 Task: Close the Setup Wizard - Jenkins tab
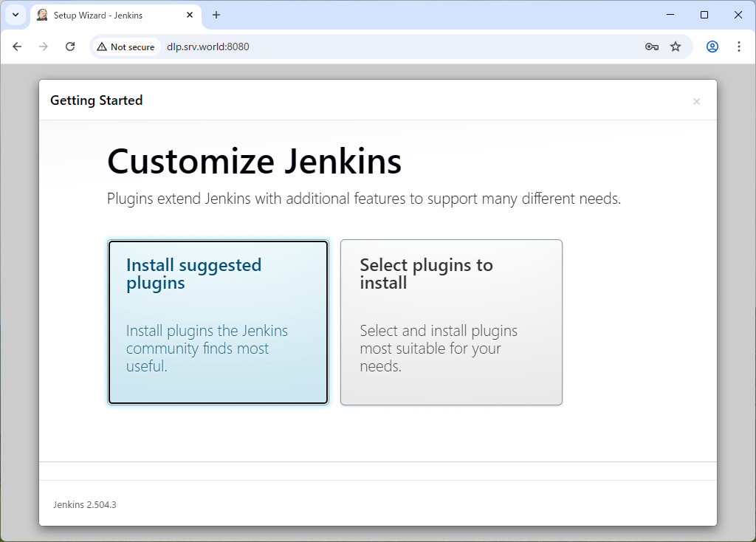click(x=190, y=15)
